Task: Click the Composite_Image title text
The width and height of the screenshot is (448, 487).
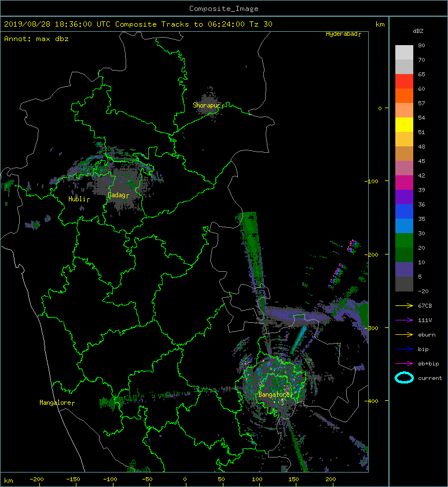Action: 224,9
